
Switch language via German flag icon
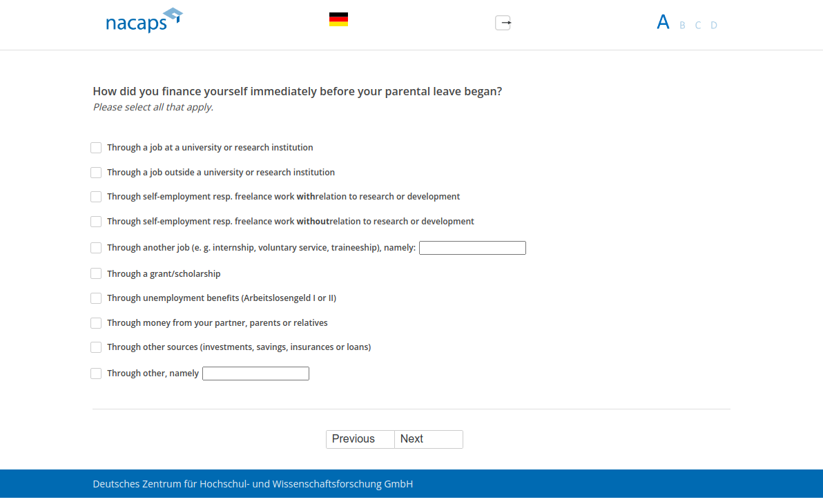coord(338,20)
